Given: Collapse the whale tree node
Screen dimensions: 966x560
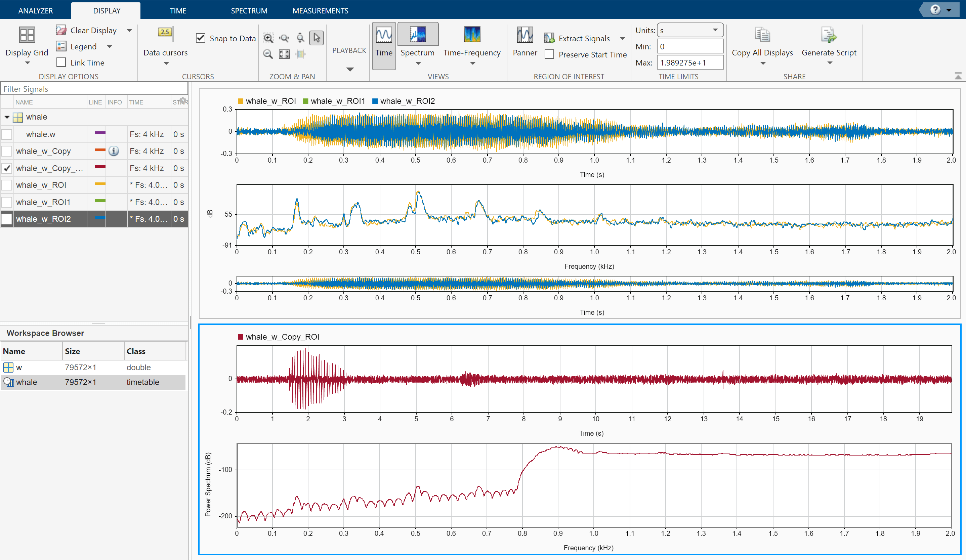Looking at the screenshot, I should (7, 117).
